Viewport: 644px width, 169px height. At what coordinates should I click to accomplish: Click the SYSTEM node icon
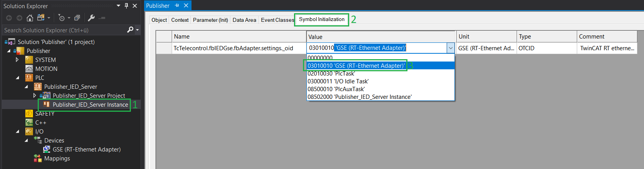coord(29,60)
